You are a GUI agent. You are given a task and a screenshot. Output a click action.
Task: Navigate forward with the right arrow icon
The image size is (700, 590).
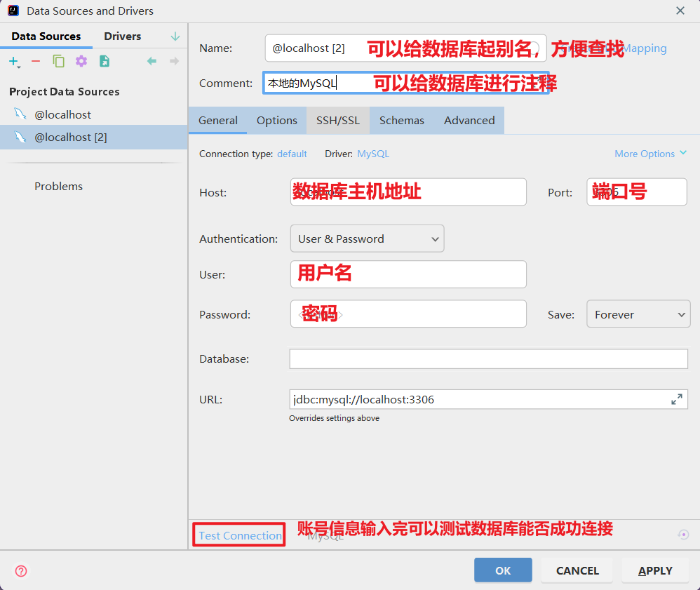tap(174, 61)
